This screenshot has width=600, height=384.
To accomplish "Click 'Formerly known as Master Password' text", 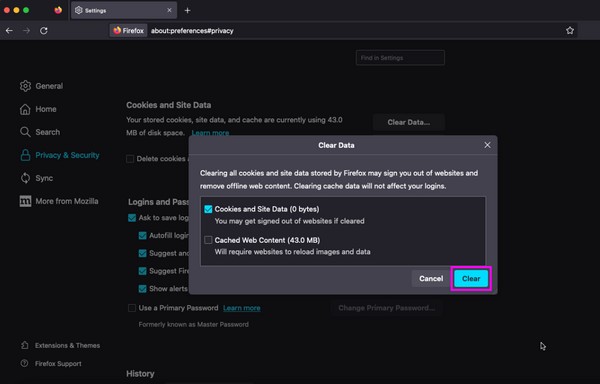I will point(194,324).
